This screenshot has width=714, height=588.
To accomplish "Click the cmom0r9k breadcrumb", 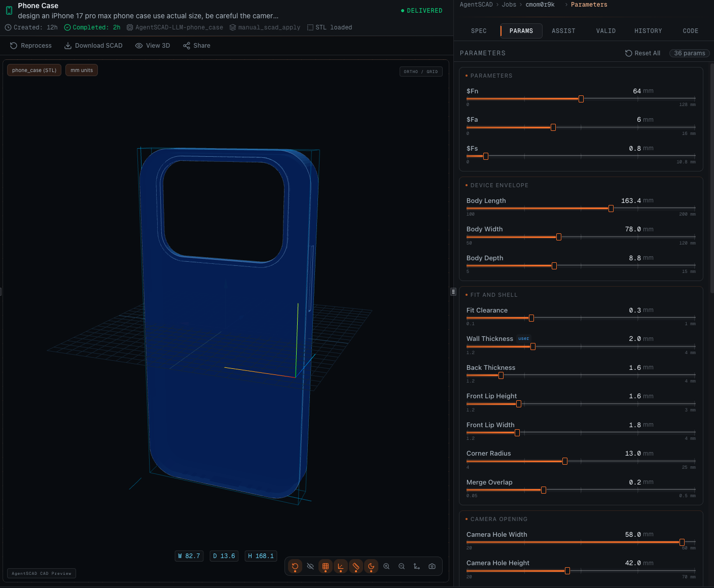I will coord(540,5).
